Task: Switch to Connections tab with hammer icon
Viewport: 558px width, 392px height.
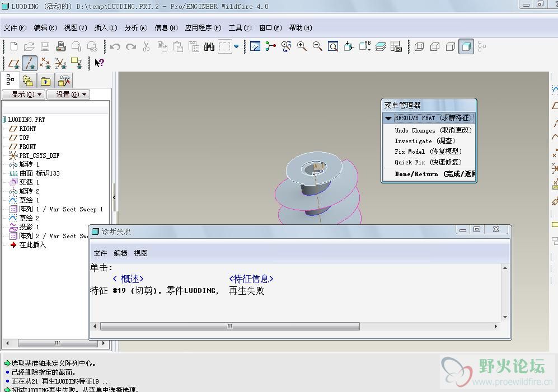Action: (x=64, y=81)
